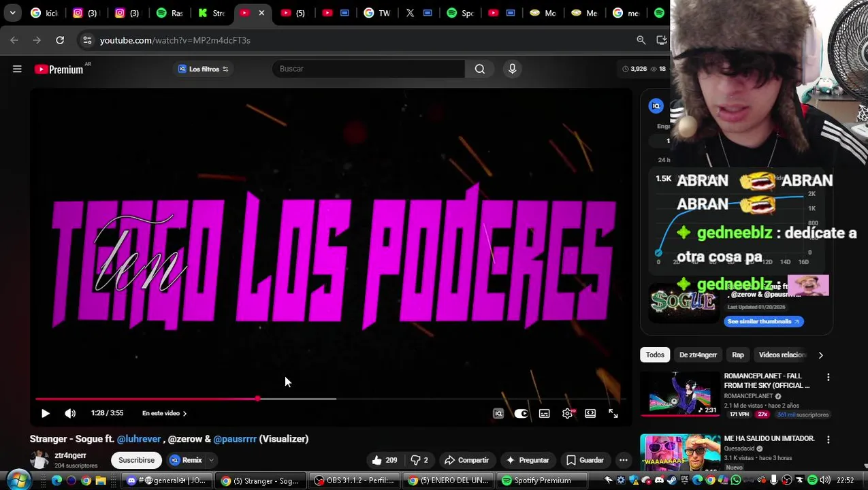Open pinned File Explorer folder icon
The width and height of the screenshot is (868, 490).
pos(101,480)
